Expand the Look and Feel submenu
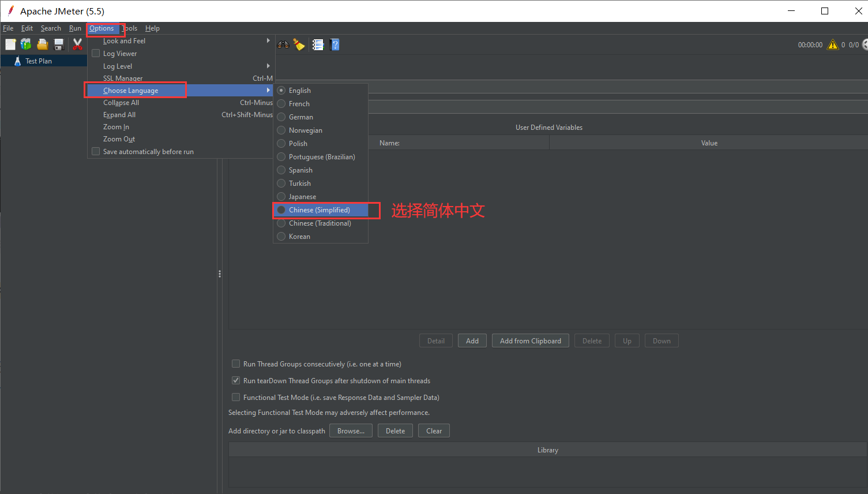The image size is (868, 494). (180, 41)
